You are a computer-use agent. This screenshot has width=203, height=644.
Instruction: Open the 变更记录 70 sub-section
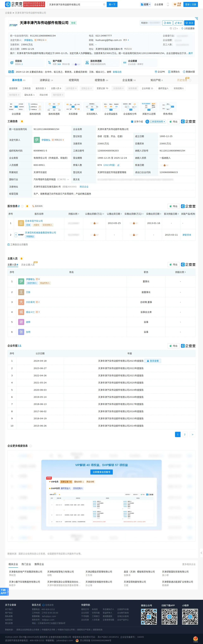(x=102, y=88)
